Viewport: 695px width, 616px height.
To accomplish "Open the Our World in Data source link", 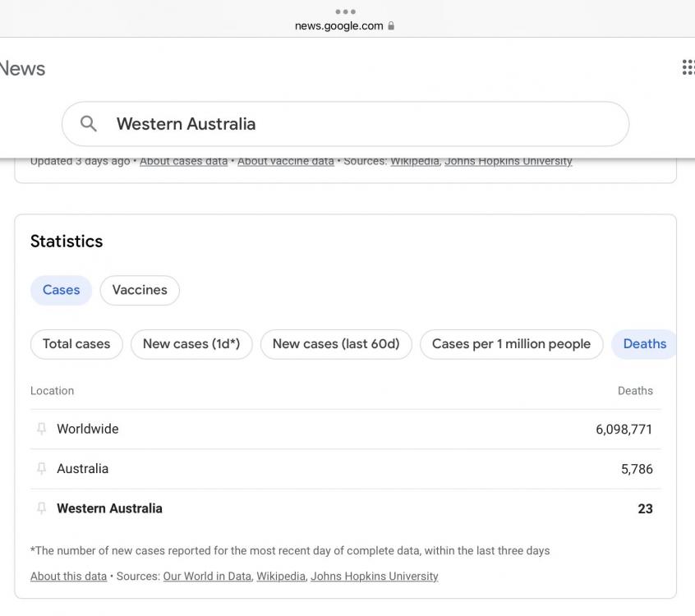I will point(207,577).
